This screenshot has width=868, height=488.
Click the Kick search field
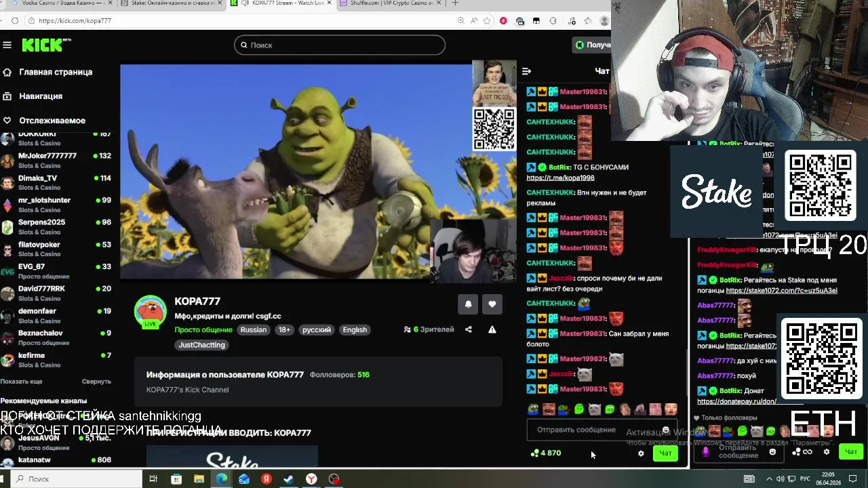(x=340, y=45)
